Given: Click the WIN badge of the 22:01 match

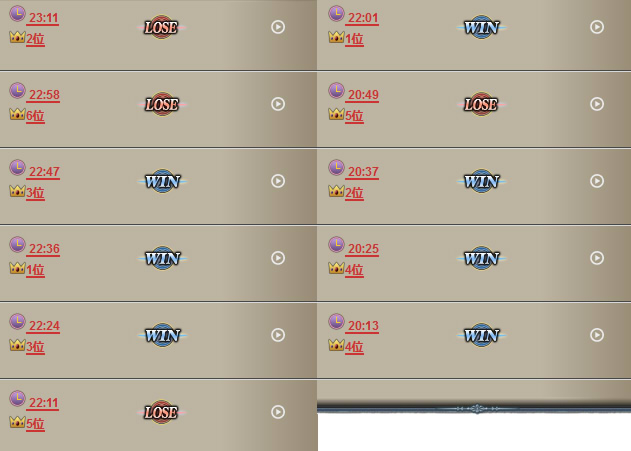Looking at the screenshot, I should [481, 27].
